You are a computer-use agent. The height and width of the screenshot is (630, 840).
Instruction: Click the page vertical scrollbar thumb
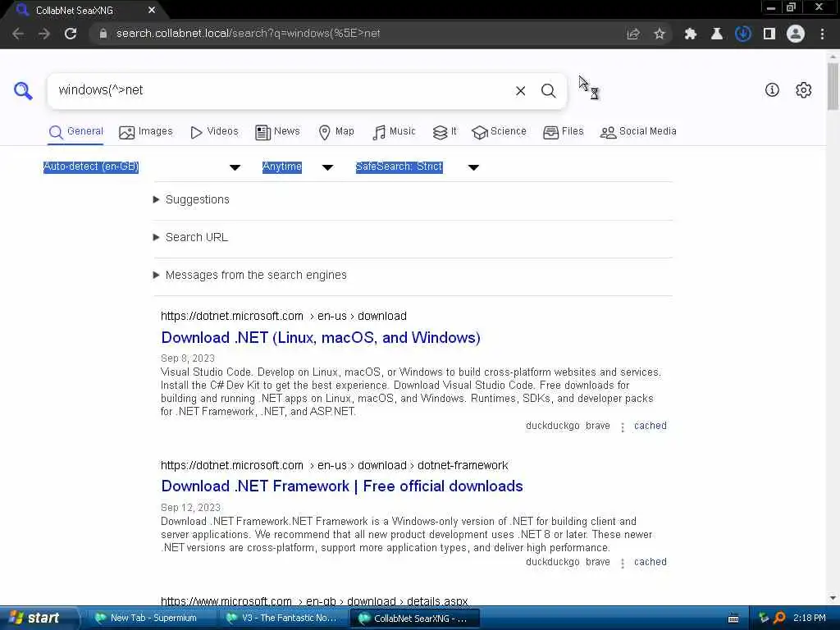click(x=833, y=85)
